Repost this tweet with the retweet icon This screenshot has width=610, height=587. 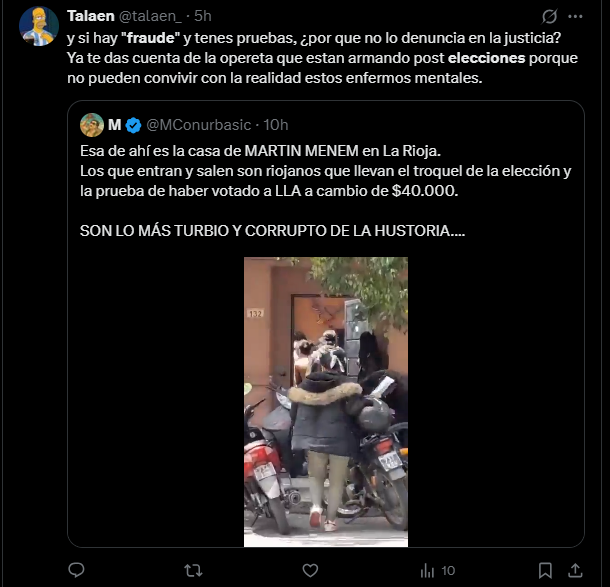193,570
